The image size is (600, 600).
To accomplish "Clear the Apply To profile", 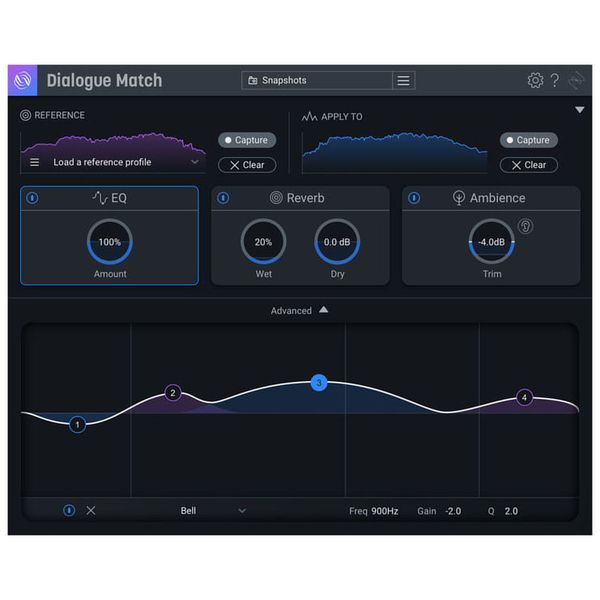I will point(528,165).
